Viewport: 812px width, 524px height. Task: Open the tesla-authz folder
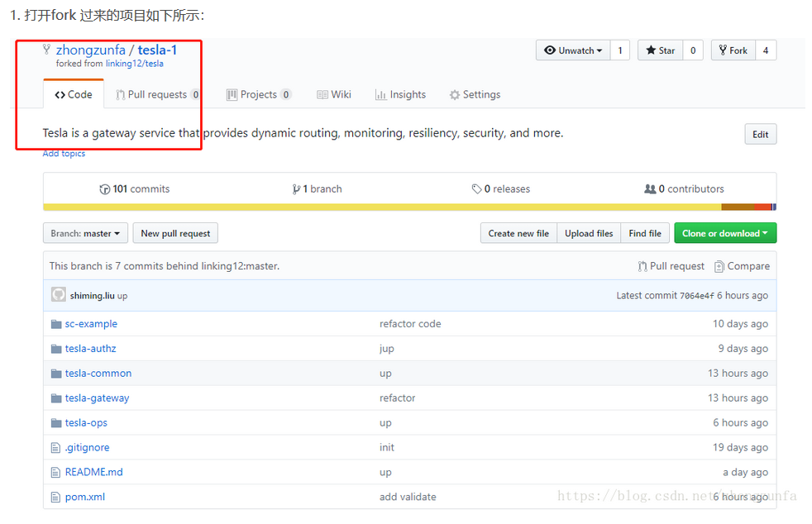tap(91, 349)
